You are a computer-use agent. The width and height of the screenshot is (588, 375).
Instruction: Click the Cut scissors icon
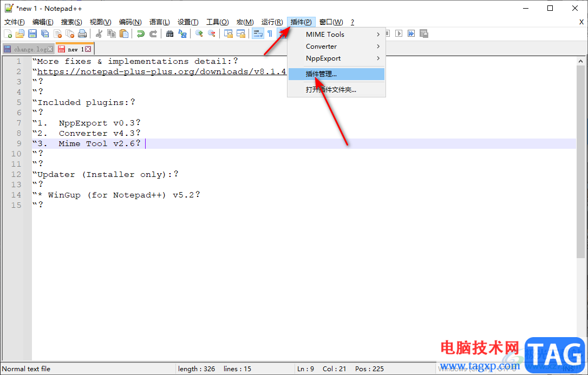(x=99, y=34)
